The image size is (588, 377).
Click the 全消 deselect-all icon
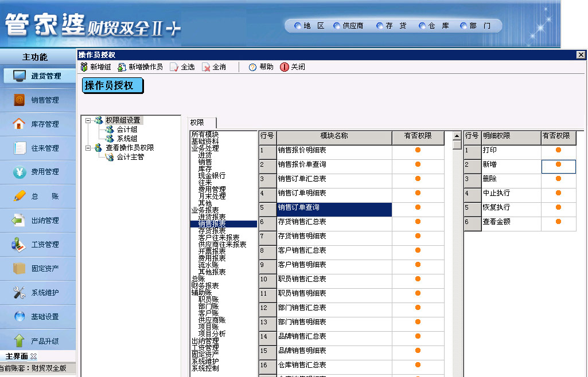click(206, 67)
